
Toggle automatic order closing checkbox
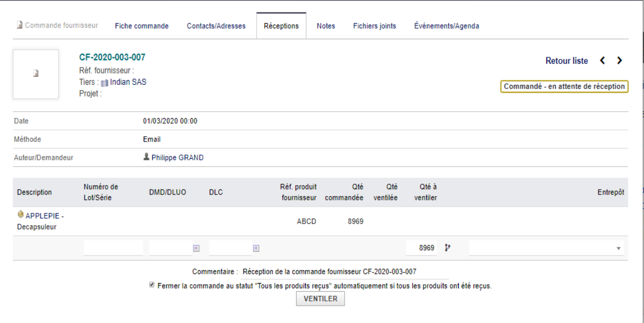pos(152,285)
